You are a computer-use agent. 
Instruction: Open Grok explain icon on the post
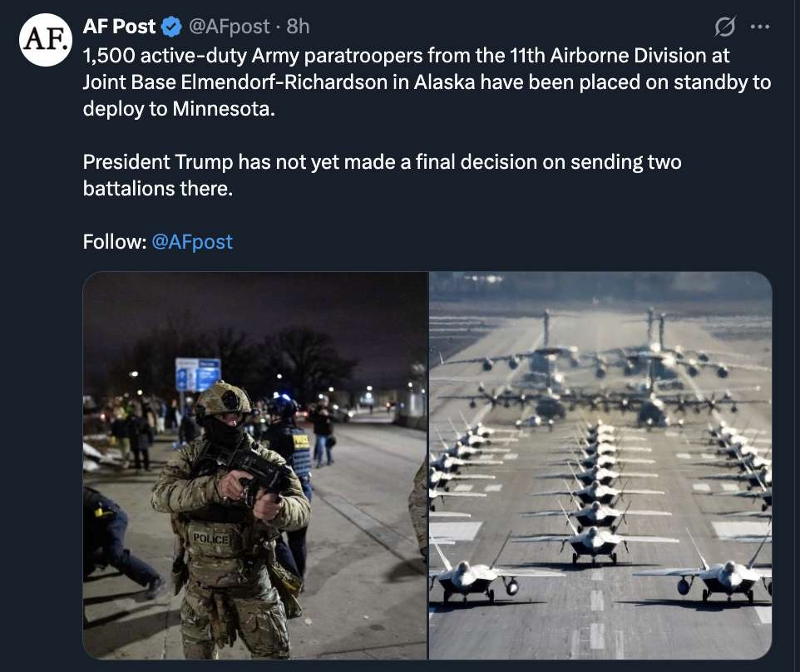725,27
